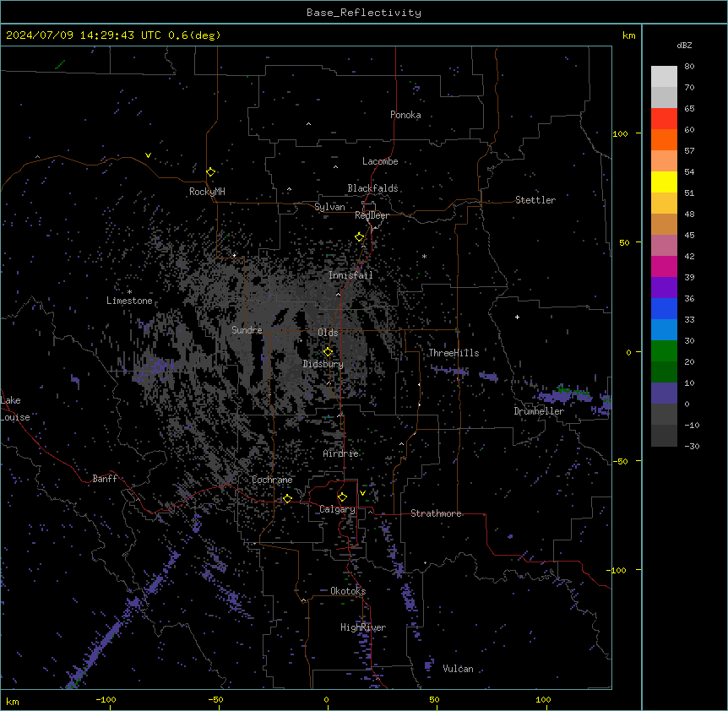728x711 pixels.
Task: Select the Innisfail label
Action: pyautogui.click(x=350, y=275)
